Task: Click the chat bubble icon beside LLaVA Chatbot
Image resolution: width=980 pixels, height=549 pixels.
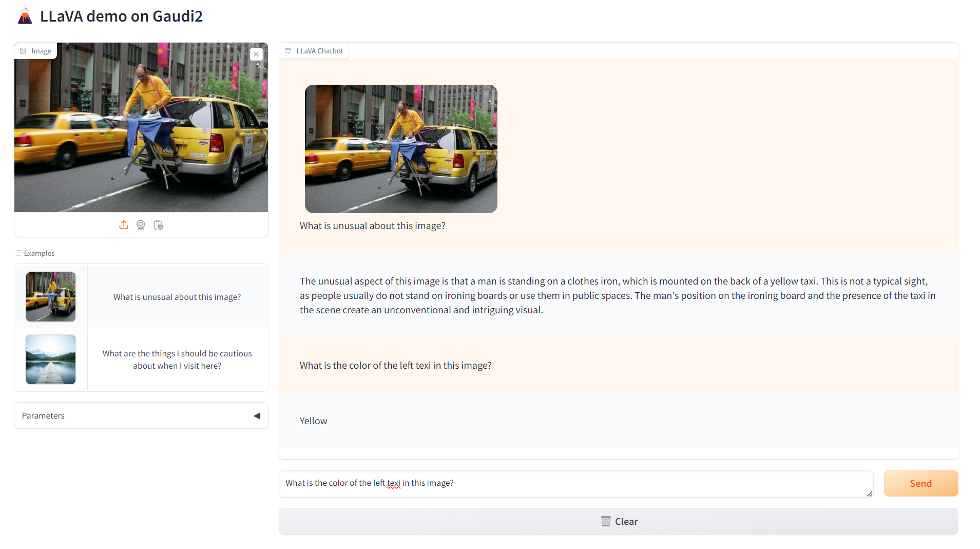Action: pyautogui.click(x=288, y=51)
